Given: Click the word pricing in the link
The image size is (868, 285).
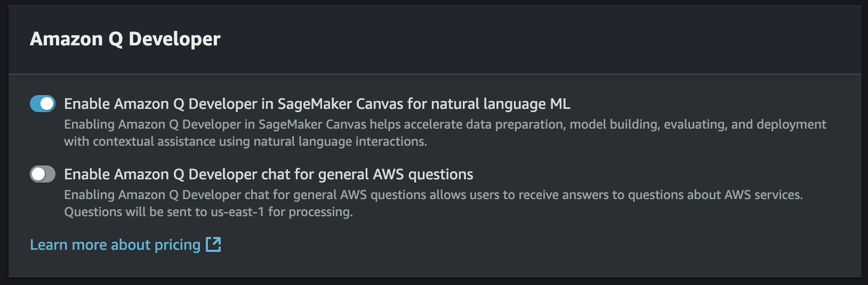Looking at the screenshot, I should pyautogui.click(x=178, y=245).
